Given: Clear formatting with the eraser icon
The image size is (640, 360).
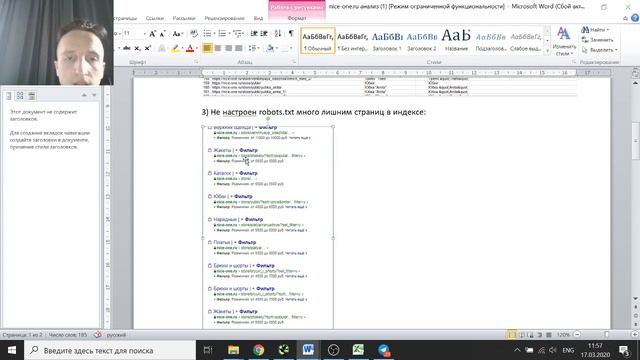Looking at the screenshot, I should [x=194, y=34].
